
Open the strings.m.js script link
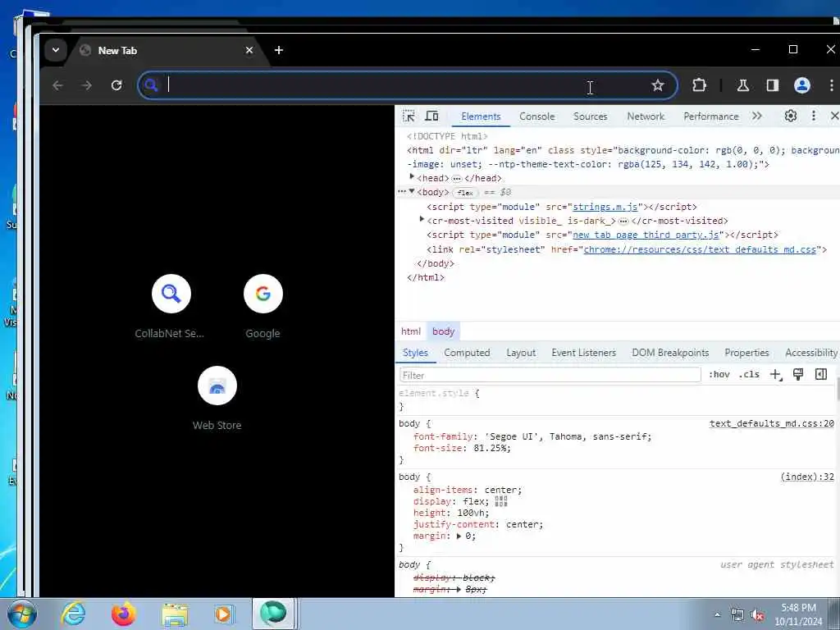tap(605, 207)
